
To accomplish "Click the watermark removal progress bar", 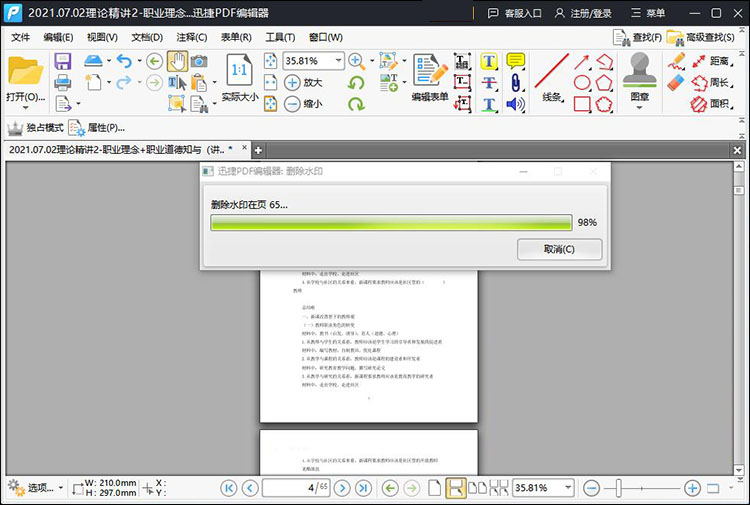I will pos(391,222).
